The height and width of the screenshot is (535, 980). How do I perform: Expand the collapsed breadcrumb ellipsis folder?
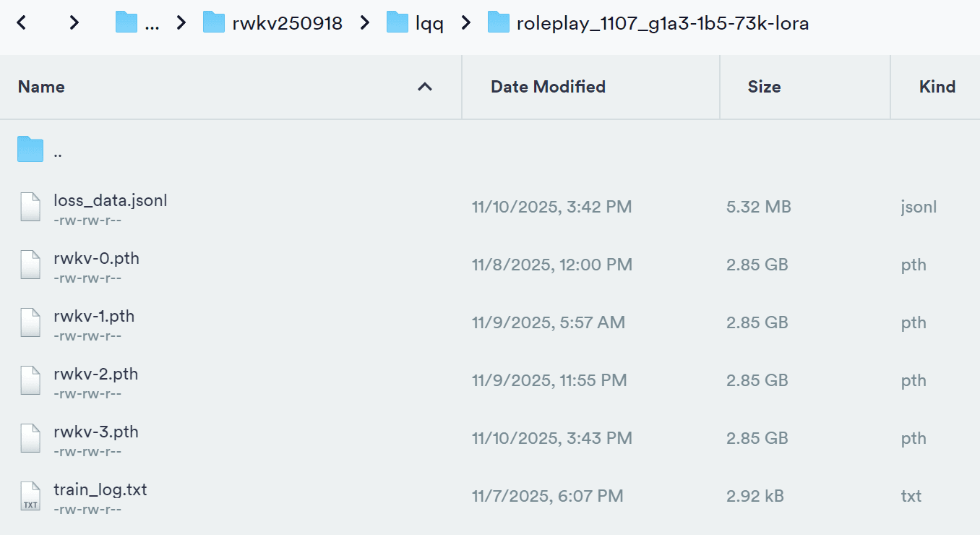[124, 22]
